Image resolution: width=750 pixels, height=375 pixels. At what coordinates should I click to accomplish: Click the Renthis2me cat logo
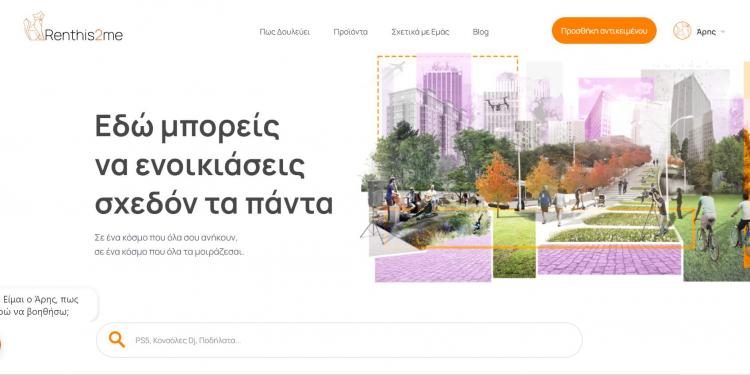pos(33,26)
